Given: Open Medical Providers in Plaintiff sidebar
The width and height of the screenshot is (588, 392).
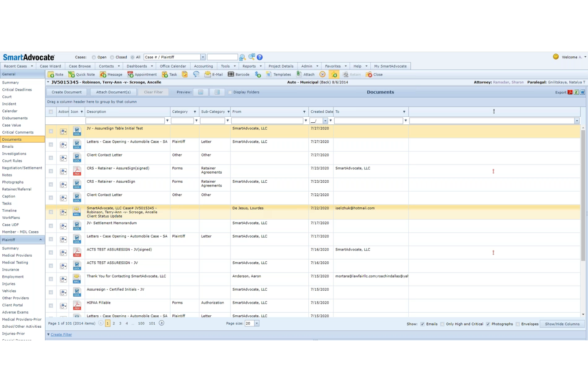Looking at the screenshot, I should 17,255.
